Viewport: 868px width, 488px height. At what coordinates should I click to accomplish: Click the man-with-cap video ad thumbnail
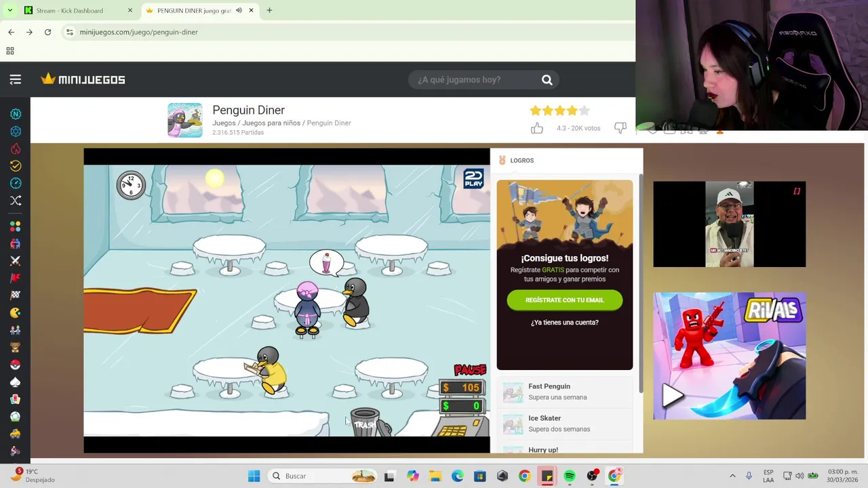tap(729, 224)
